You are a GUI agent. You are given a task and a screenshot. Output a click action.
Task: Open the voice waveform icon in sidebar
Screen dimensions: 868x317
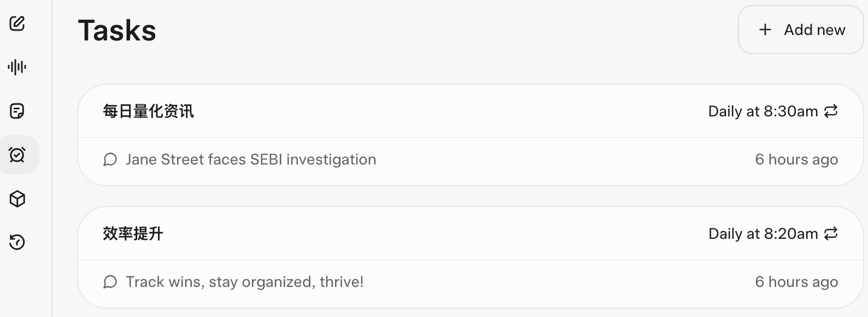17,67
